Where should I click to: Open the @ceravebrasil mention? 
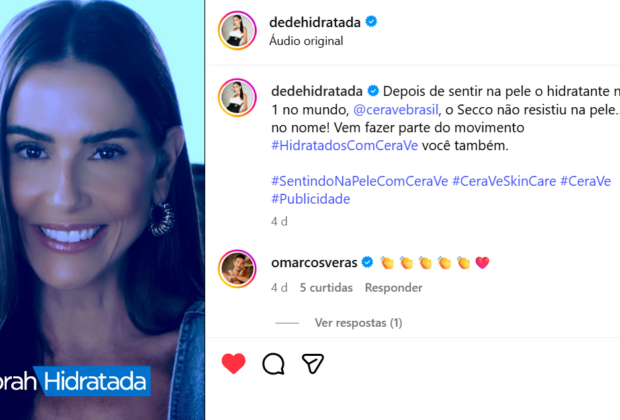click(395, 110)
